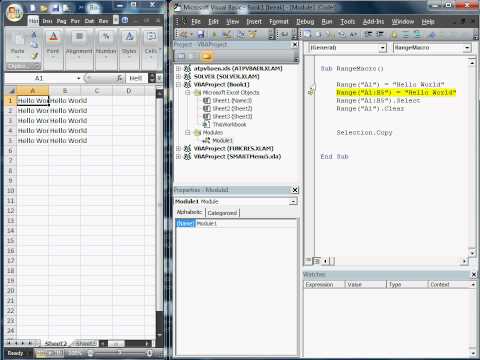Close the Project explorer pane
Screen dimensions: 480x360
(295, 44)
